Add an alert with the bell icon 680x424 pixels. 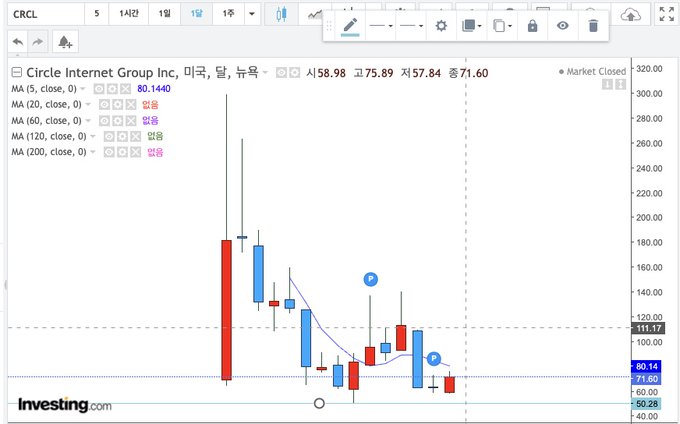(x=65, y=42)
